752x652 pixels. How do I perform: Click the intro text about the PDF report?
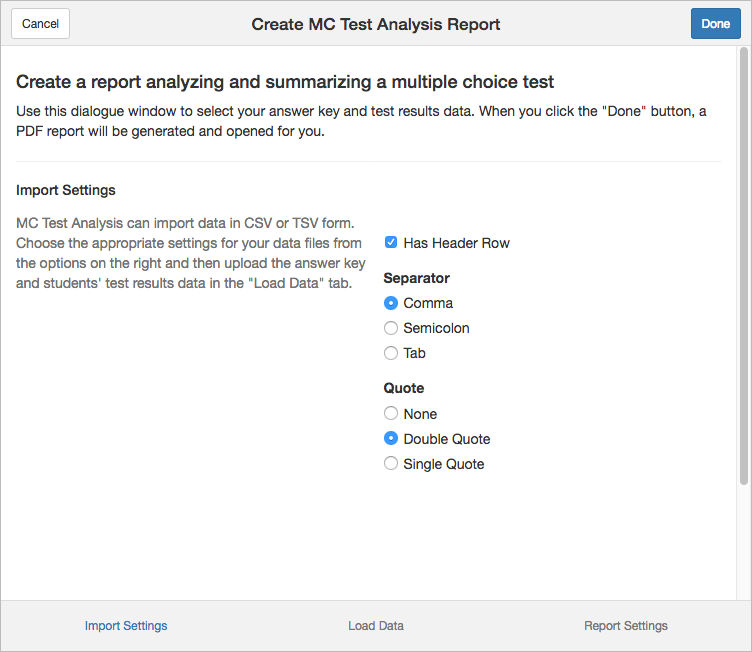point(361,121)
